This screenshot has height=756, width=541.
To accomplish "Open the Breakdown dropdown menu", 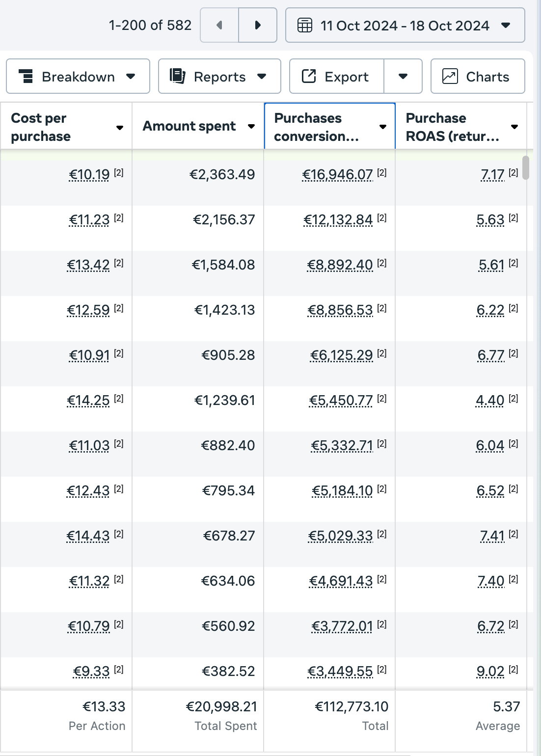I will (x=78, y=76).
